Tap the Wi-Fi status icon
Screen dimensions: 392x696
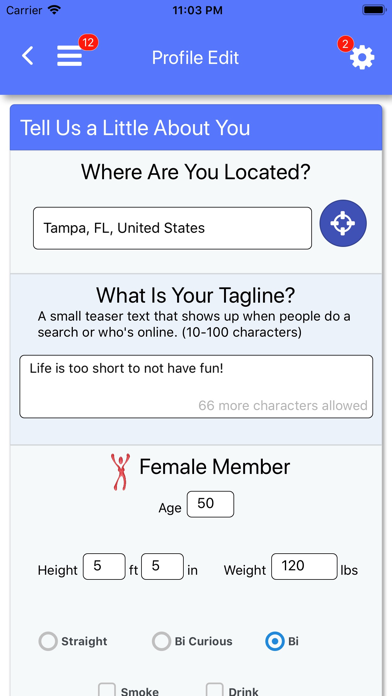coord(55,10)
